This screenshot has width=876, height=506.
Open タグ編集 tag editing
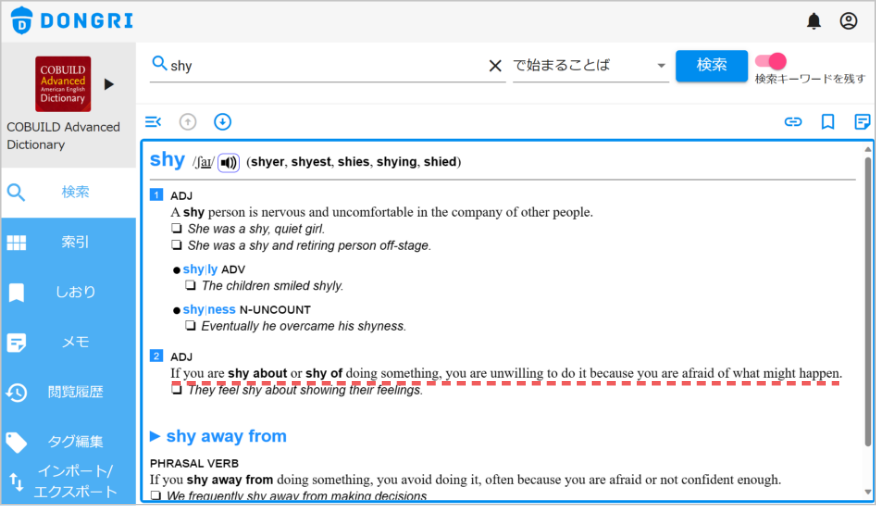pyautogui.click(x=68, y=442)
